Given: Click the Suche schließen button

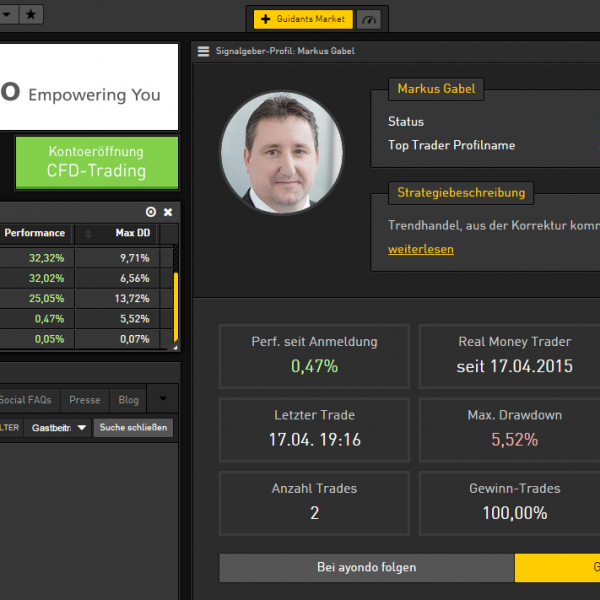Looking at the screenshot, I should click(133, 428).
